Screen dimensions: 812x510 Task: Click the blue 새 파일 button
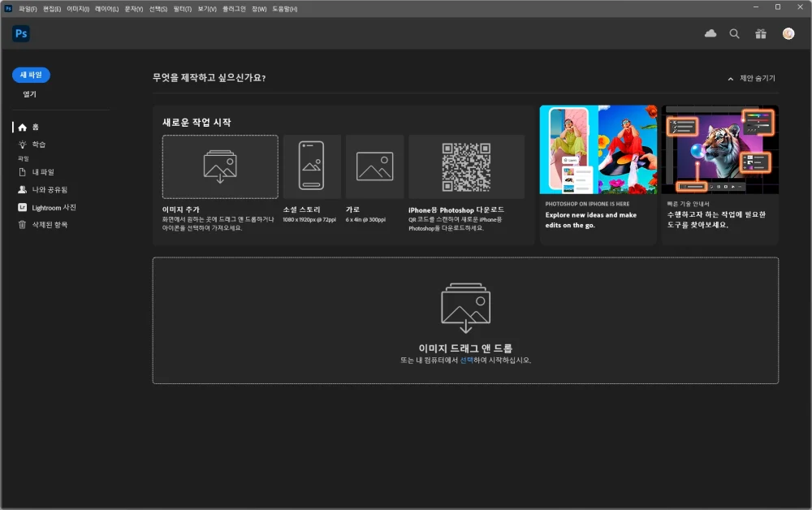tap(32, 75)
